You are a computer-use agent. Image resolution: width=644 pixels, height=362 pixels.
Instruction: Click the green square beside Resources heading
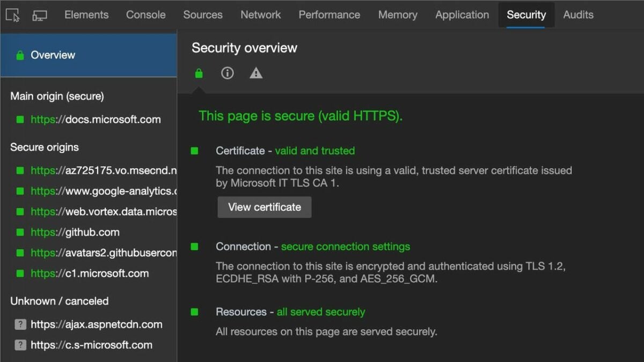194,312
